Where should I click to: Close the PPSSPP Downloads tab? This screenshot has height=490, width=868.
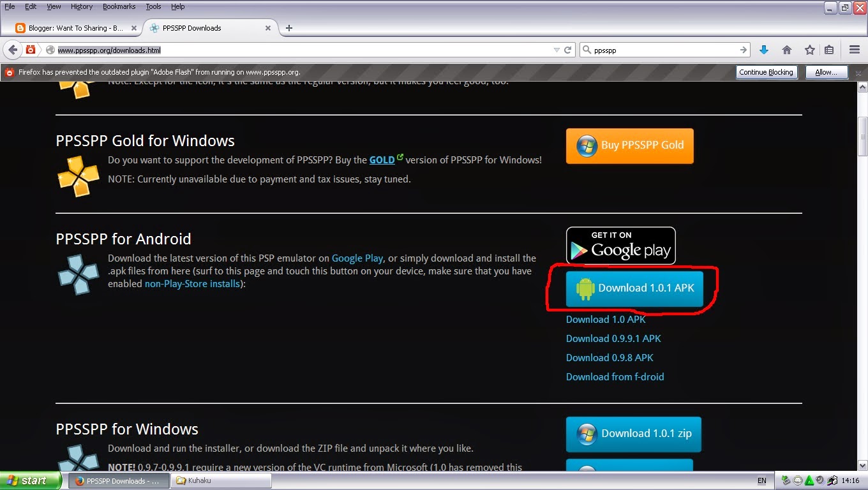tap(268, 28)
